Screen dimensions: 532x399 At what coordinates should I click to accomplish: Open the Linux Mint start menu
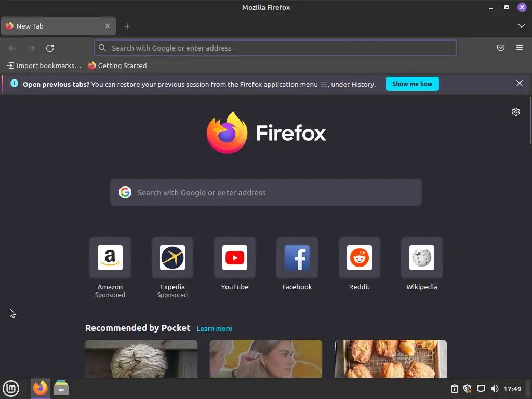pos(11,389)
